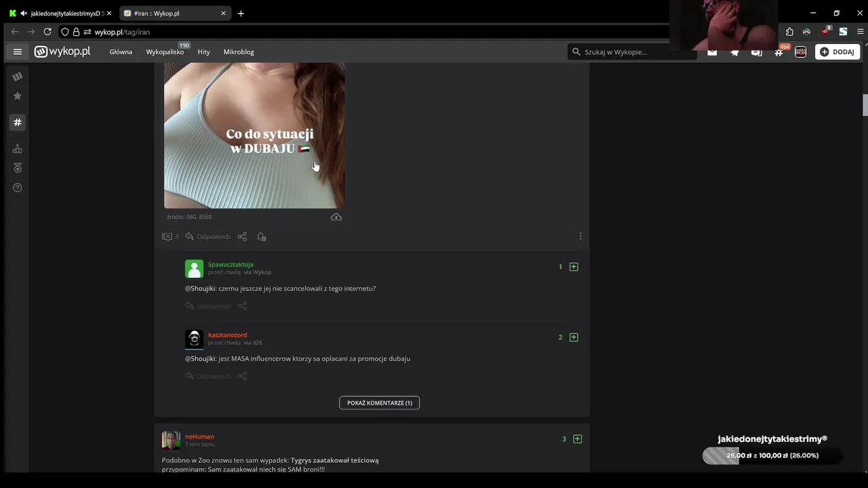Click kasztanozord's avatar image

tap(194, 339)
